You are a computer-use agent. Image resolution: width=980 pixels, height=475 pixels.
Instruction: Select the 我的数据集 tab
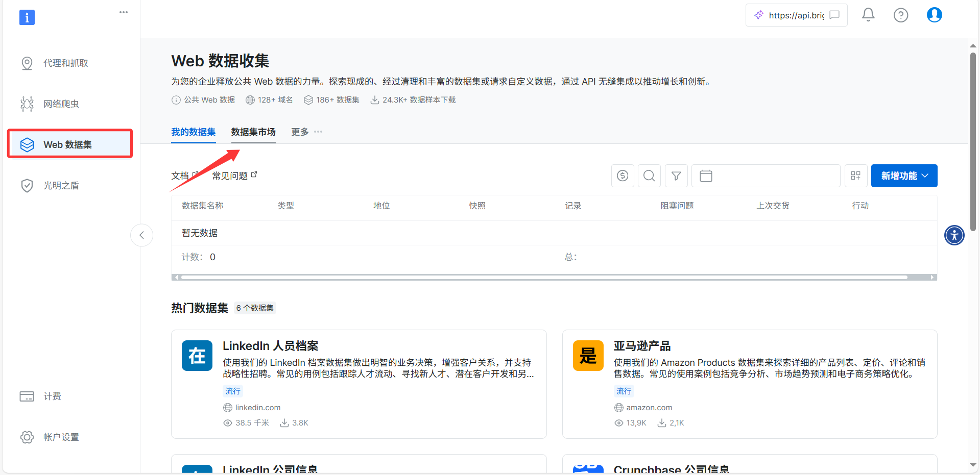193,132
